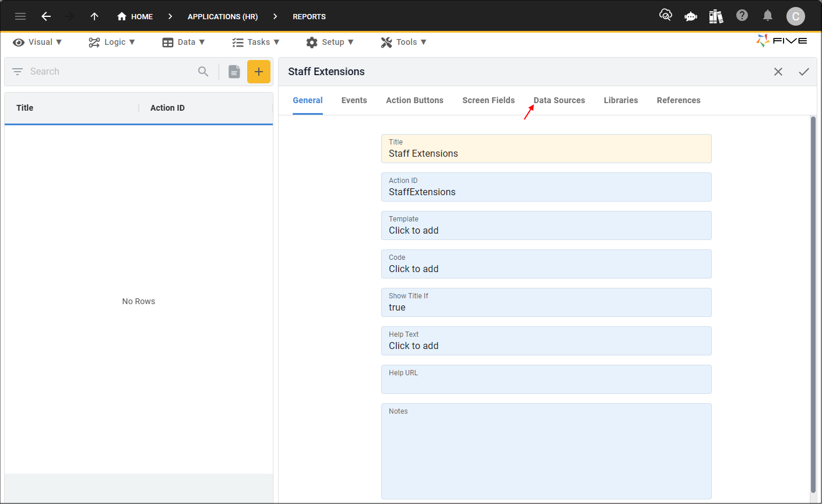Open the filter icon in the search bar
The image size is (822, 504).
click(17, 71)
